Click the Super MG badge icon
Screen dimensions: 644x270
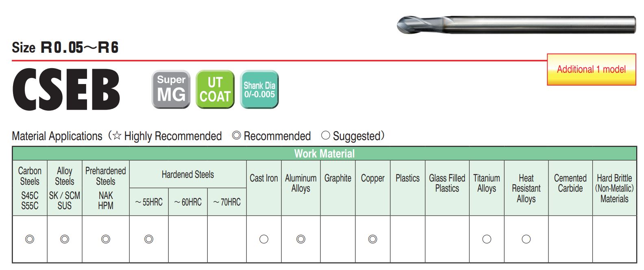tap(171, 89)
